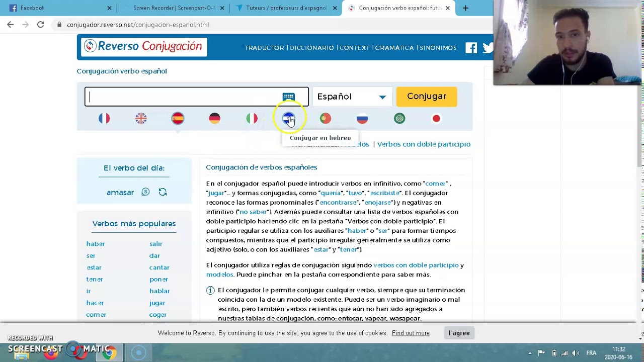644x362 pixels.
Task: Open the popular verb haber
Action: (96, 244)
